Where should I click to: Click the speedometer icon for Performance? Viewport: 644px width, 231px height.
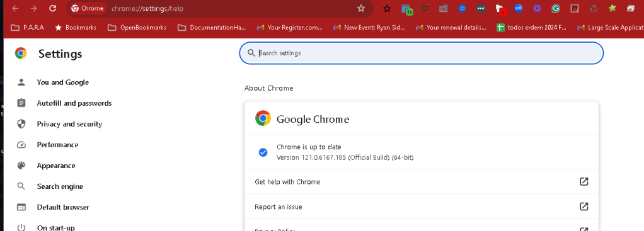click(21, 145)
